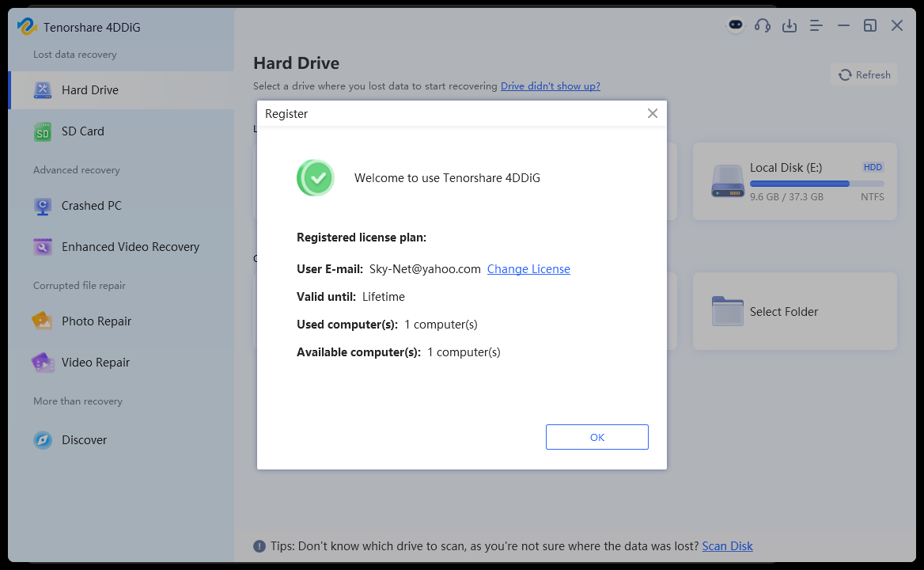The image size is (924, 570).
Task: Click the Lifetime validity value
Action: (384, 297)
